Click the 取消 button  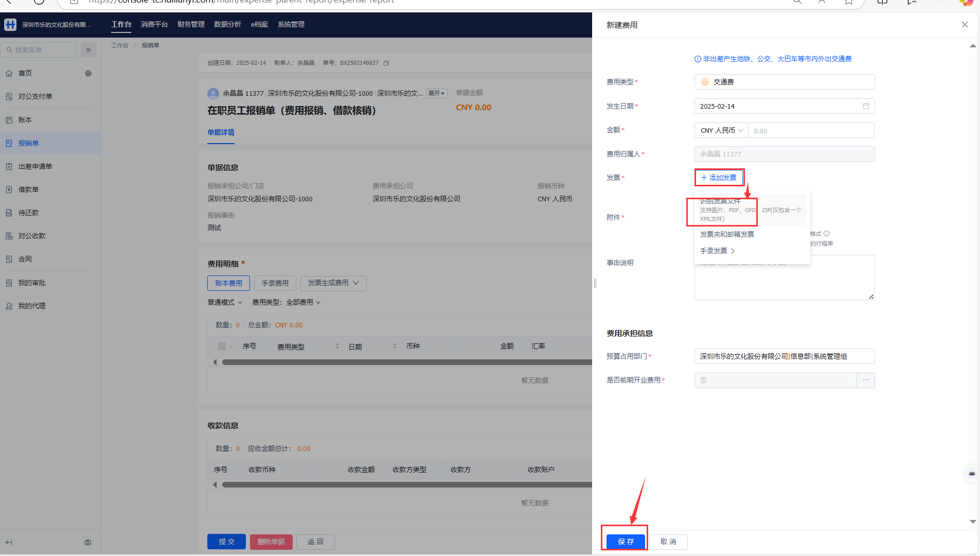pos(668,542)
